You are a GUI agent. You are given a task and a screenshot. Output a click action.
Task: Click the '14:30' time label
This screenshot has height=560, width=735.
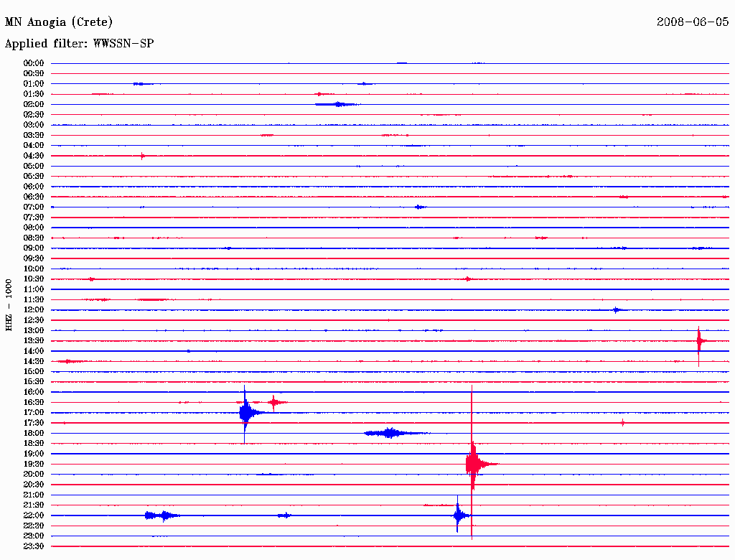tap(34, 361)
